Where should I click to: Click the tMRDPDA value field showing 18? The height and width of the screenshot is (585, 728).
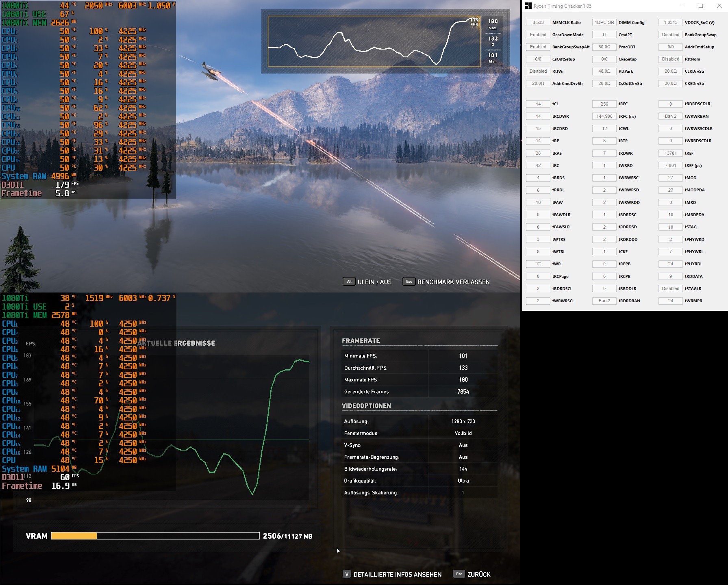click(x=671, y=214)
